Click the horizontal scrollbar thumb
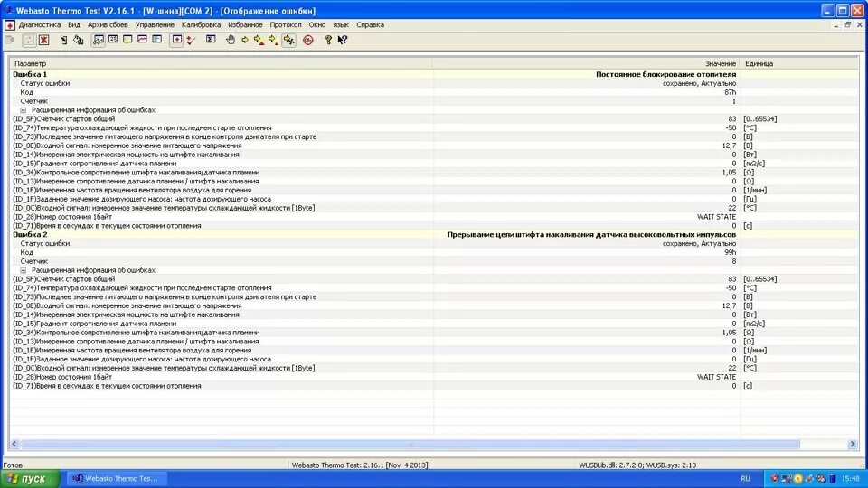The image size is (868, 488). pos(410,444)
